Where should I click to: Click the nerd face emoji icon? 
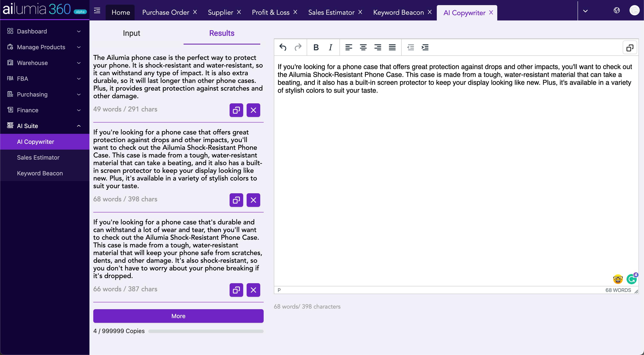click(x=618, y=279)
